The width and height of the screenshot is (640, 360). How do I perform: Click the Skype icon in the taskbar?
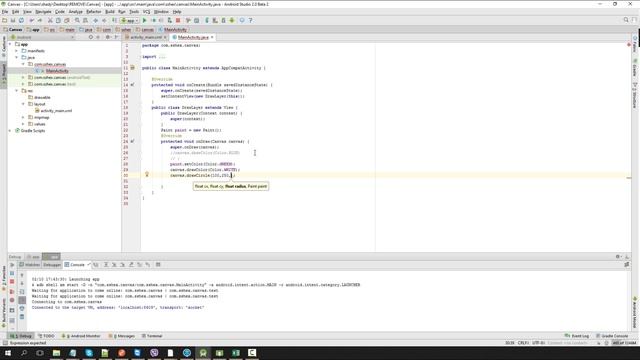pyautogui.click(x=89, y=353)
